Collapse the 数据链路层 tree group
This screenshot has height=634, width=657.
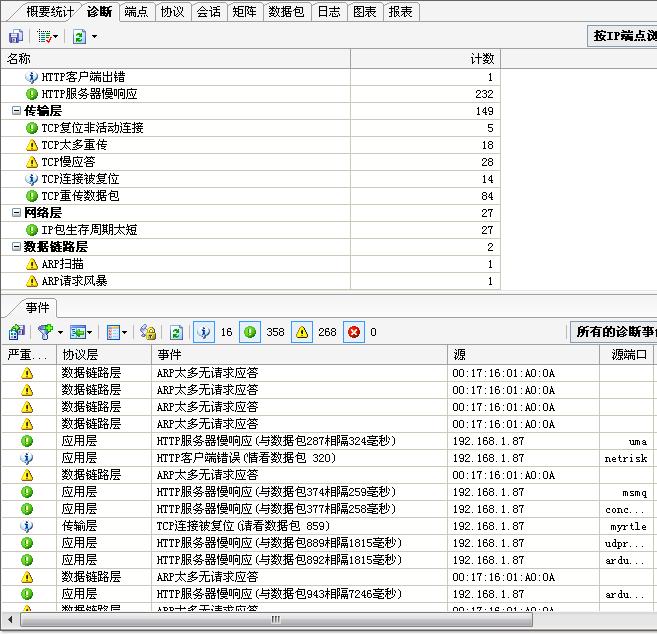click(16, 246)
